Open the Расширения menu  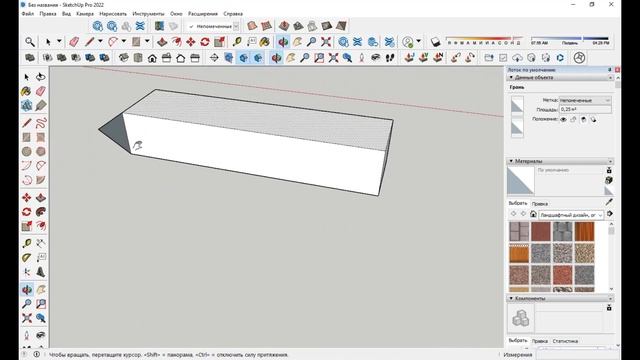click(x=203, y=13)
